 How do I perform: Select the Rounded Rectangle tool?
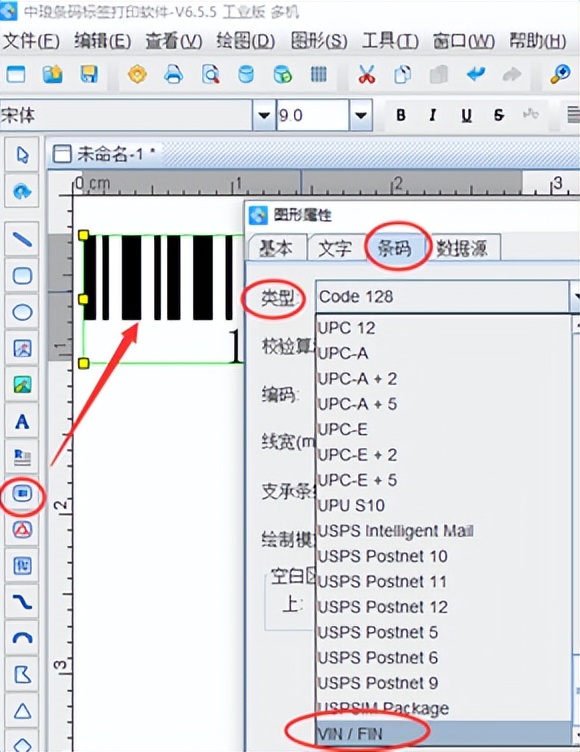tap(22, 276)
